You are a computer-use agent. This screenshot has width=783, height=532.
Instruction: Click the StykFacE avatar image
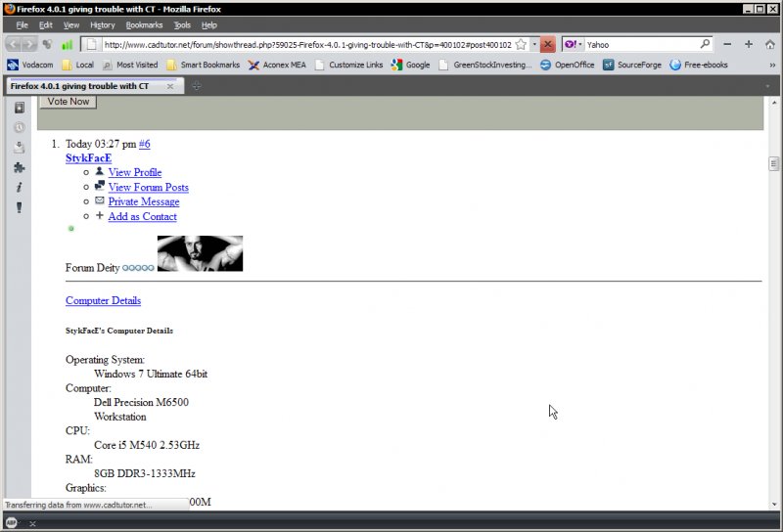point(201,253)
